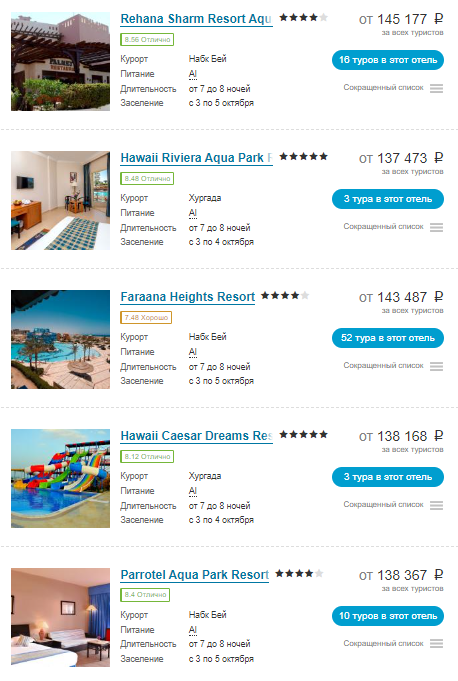Open Hawaii Caesar Dreams Resort link

pos(196,436)
